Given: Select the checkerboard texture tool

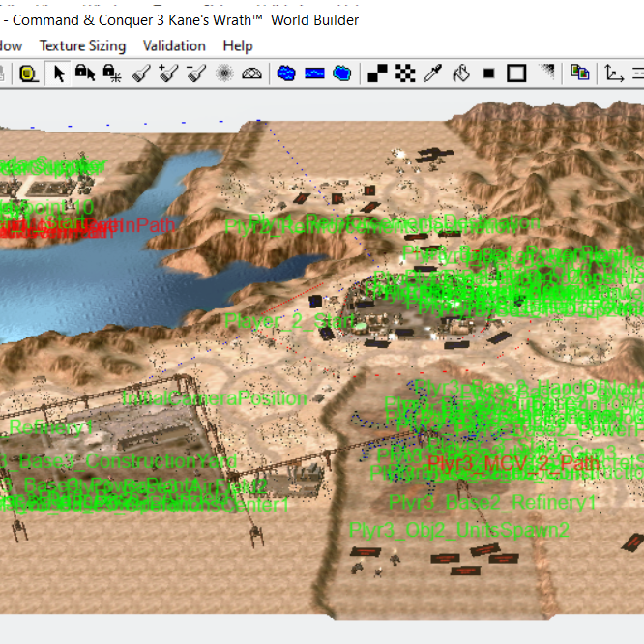Looking at the screenshot, I should coord(405,73).
